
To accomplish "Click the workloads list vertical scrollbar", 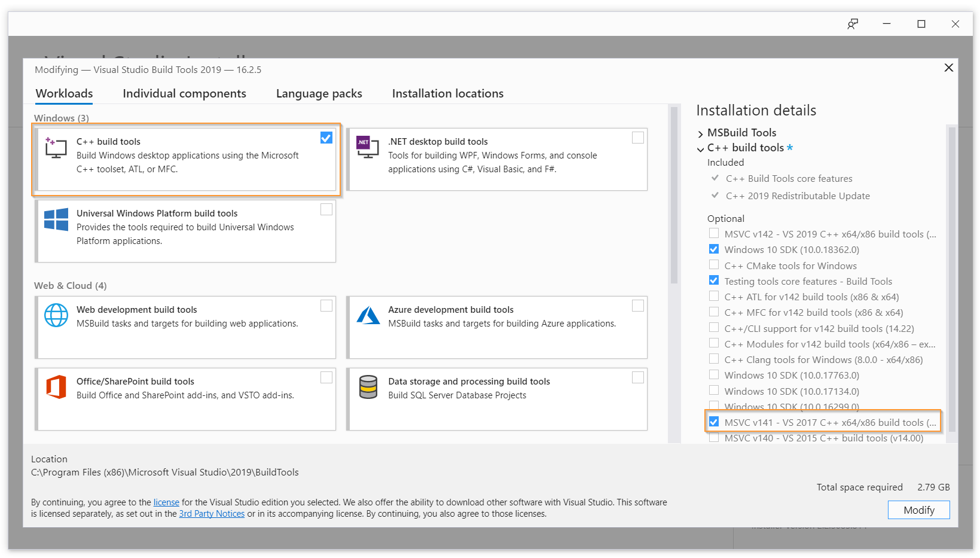I will point(674,197).
